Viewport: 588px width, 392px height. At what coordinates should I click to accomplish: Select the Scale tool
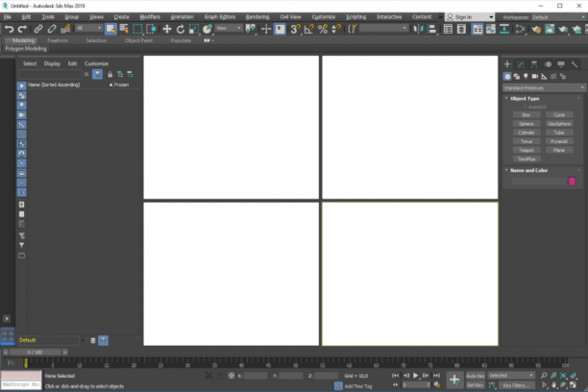[194, 29]
